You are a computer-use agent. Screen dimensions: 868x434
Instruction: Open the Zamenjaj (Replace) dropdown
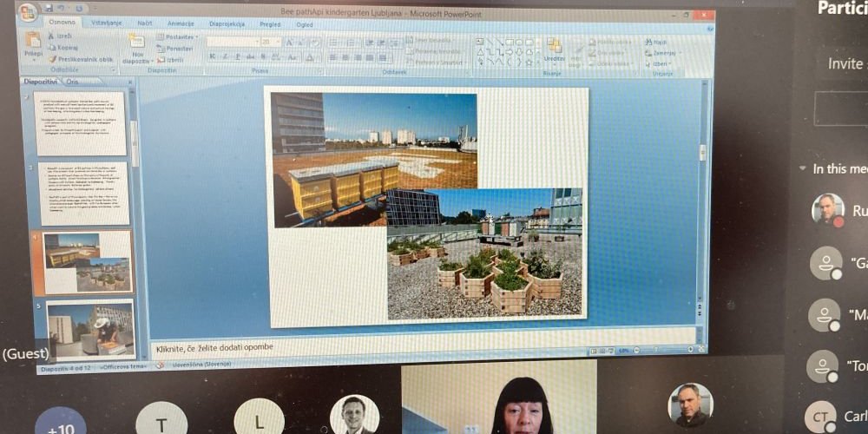click(x=662, y=53)
